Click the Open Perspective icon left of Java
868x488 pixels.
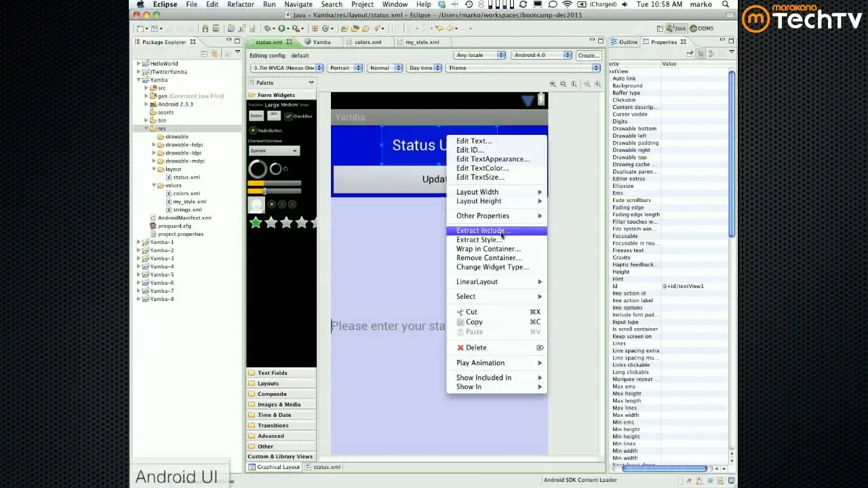[661, 28]
